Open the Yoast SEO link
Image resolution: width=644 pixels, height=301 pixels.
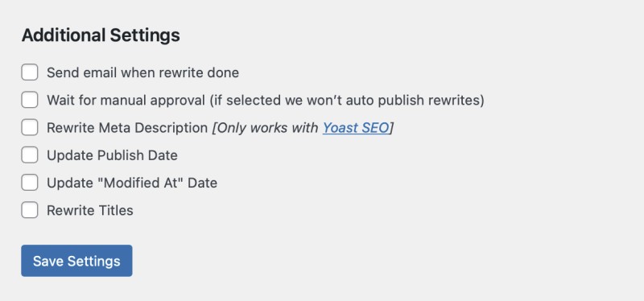pyautogui.click(x=355, y=128)
